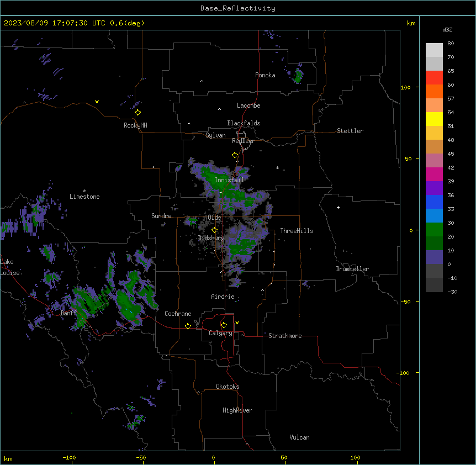Click the -50 tick label on bottom axis

[141, 457]
